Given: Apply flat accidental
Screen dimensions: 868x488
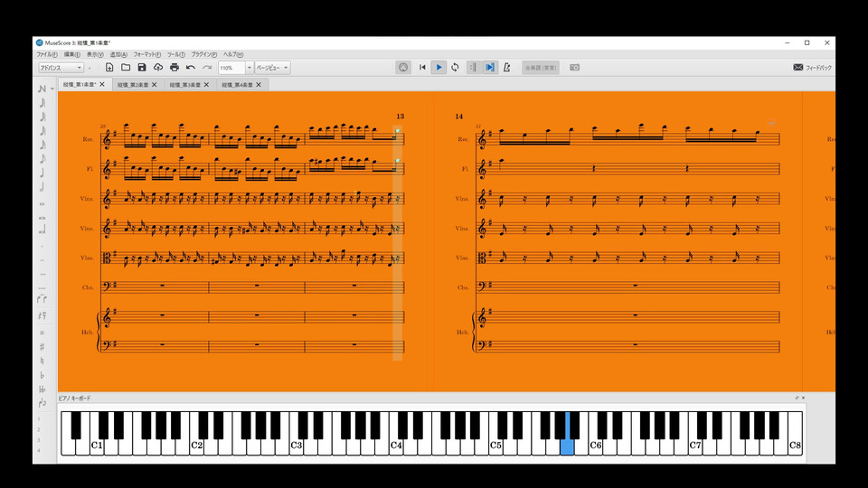Looking at the screenshot, I should point(42,375).
